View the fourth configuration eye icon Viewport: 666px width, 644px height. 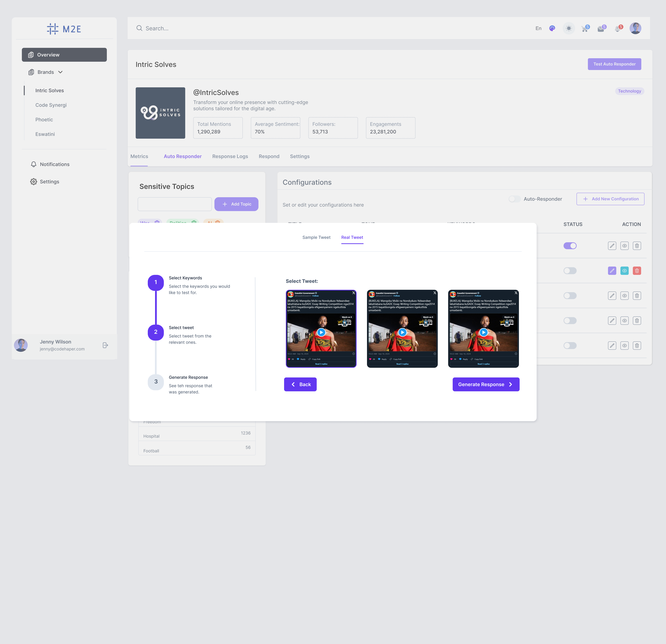click(625, 320)
